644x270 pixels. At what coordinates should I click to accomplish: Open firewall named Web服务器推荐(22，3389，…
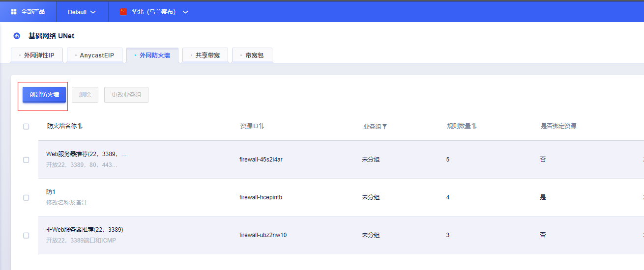point(87,154)
